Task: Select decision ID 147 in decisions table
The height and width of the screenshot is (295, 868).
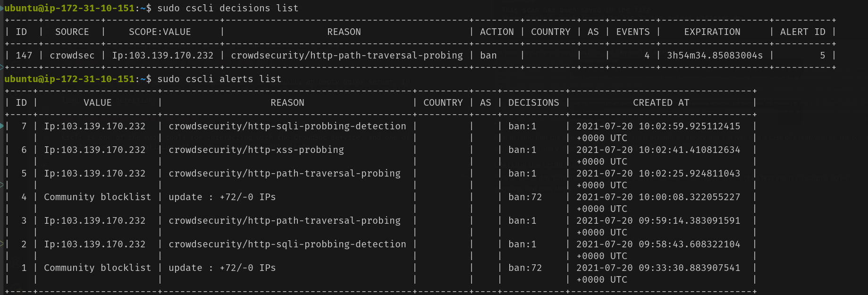Action: tap(24, 55)
